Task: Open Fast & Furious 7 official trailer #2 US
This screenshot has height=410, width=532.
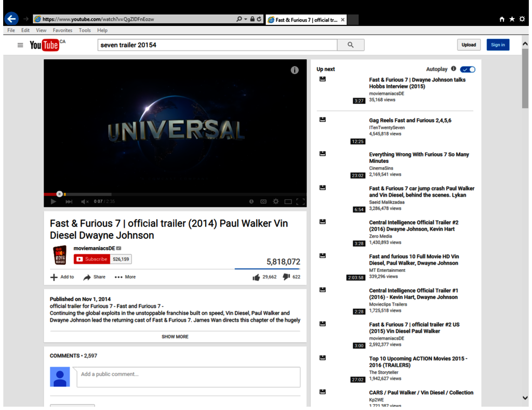Action: (x=414, y=328)
